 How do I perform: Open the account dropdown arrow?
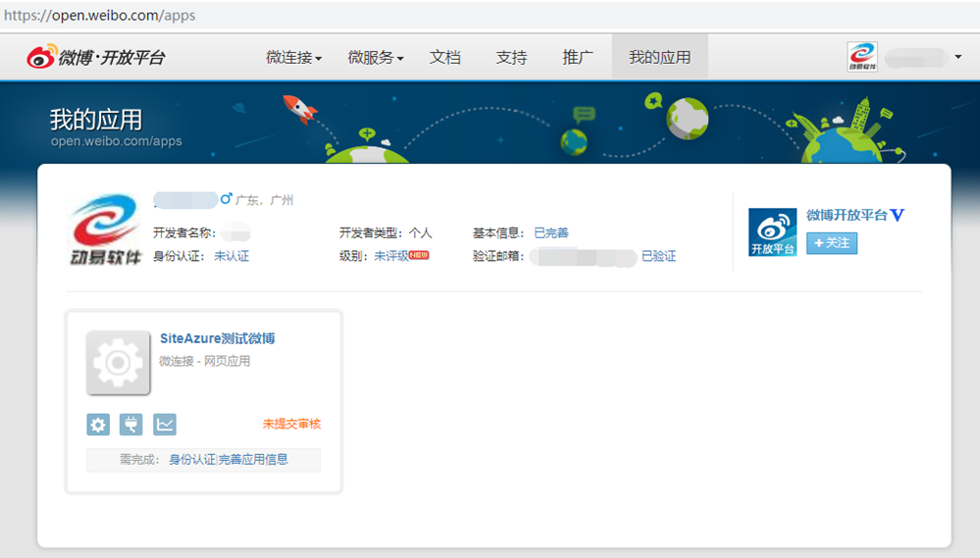957,57
